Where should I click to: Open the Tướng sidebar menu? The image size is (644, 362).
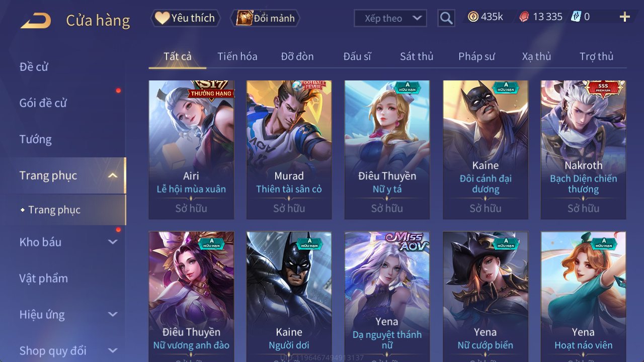click(36, 139)
